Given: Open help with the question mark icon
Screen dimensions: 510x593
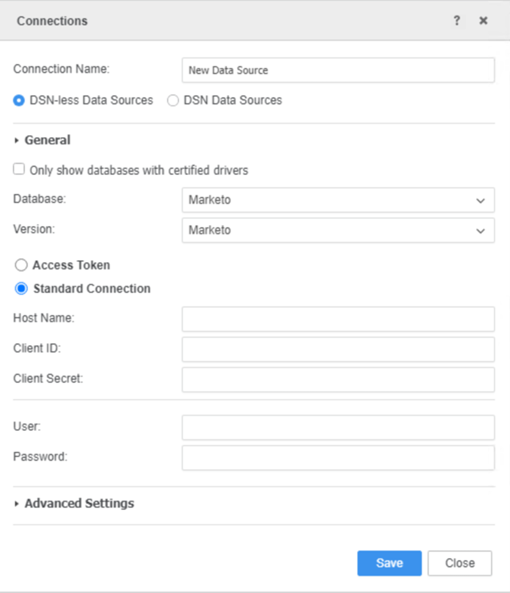Looking at the screenshot, I should tap(457, 20).
